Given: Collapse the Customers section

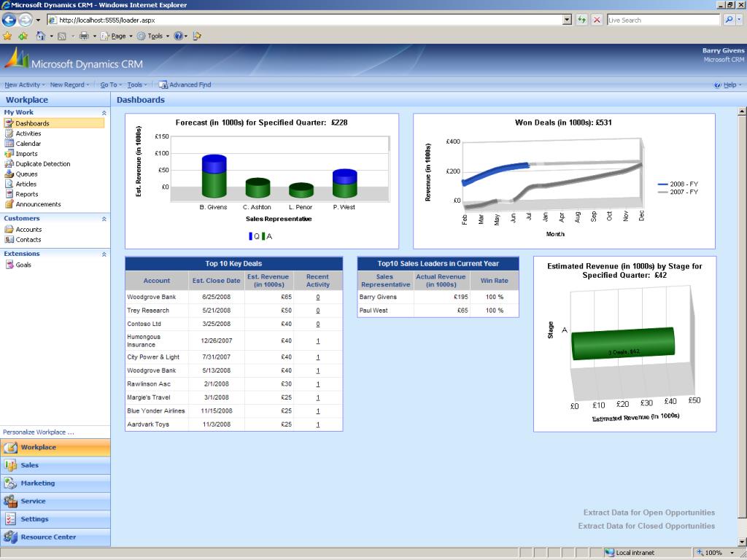Looking at the screenshot, I should 104,219.
